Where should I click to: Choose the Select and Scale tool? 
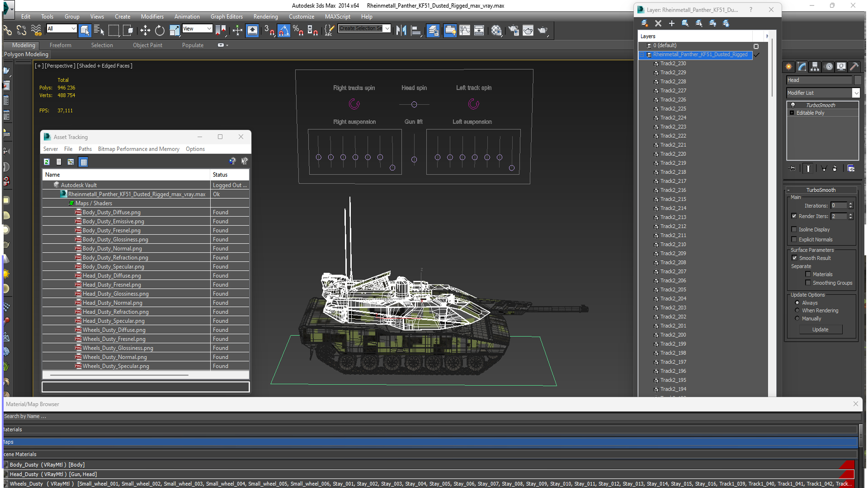pos(174,30)
